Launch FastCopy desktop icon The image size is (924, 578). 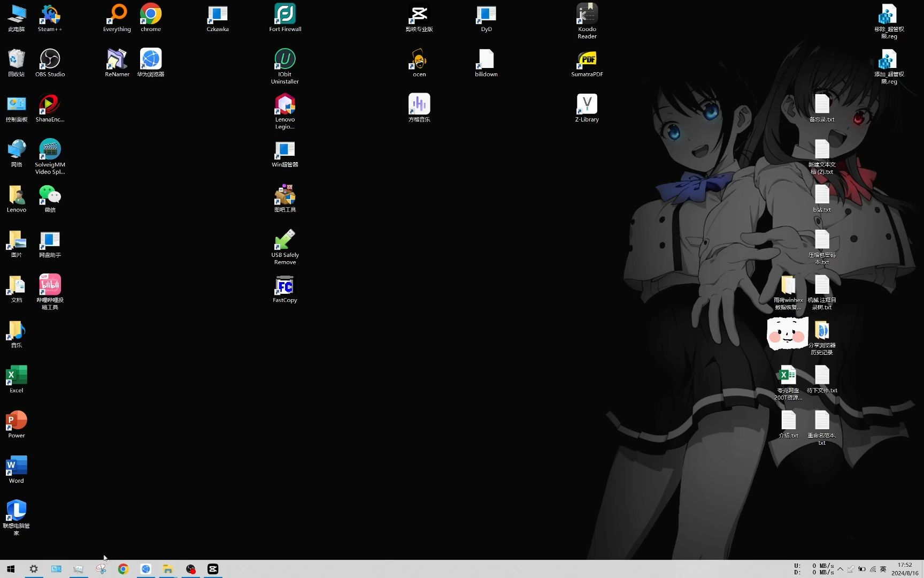click(285, 288)
